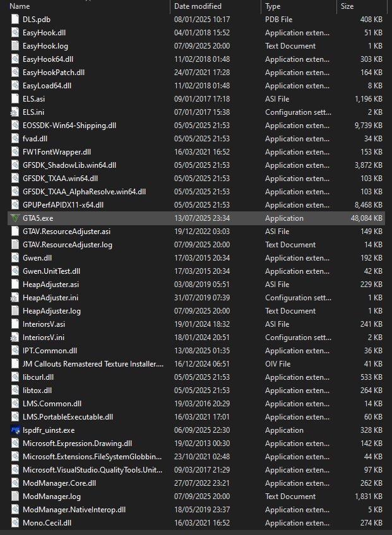The width and height of the screenshot is (392, 535).
Task: Select the HeapAdjuster.ini file icon
Action: (x=15, y=298)
